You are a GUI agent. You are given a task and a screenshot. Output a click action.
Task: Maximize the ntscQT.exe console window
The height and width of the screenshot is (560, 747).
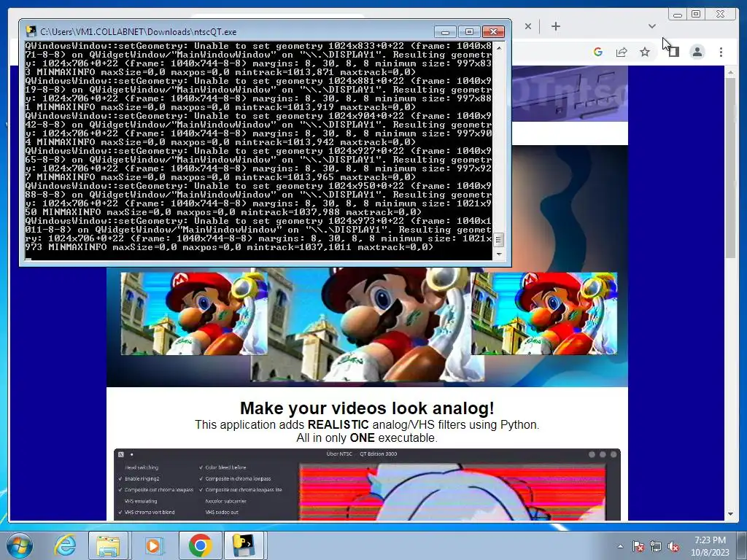pyautogui.click(x=469, y=31)
